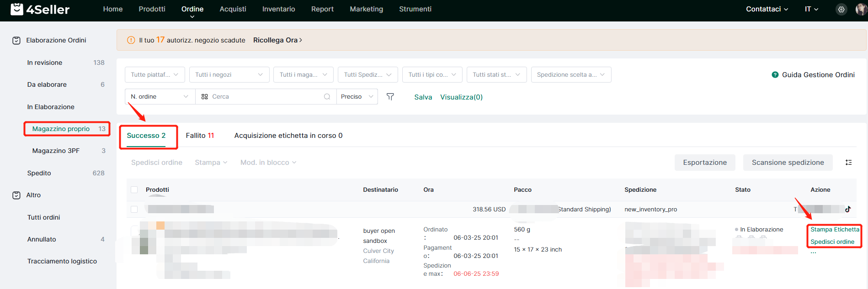The width and height of the screenshot is (868, 289).
Task: Toggle the select-all checkbox in table header
Action: [134, 189]
